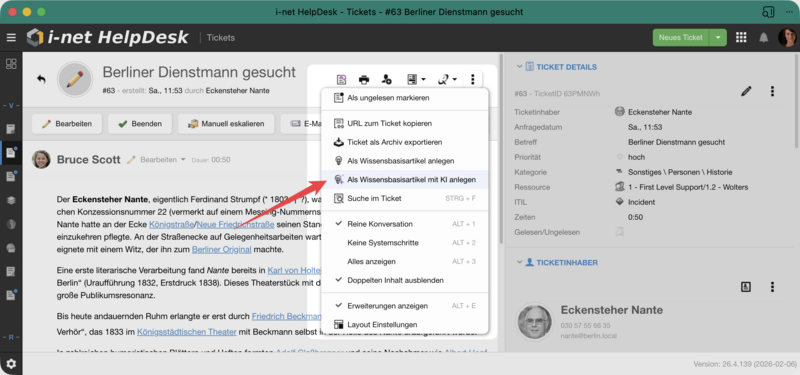Viewport: 800px width, 375px height.
Task: Toggle Erweiterungen anzeigen
Action: coord(405,306)
